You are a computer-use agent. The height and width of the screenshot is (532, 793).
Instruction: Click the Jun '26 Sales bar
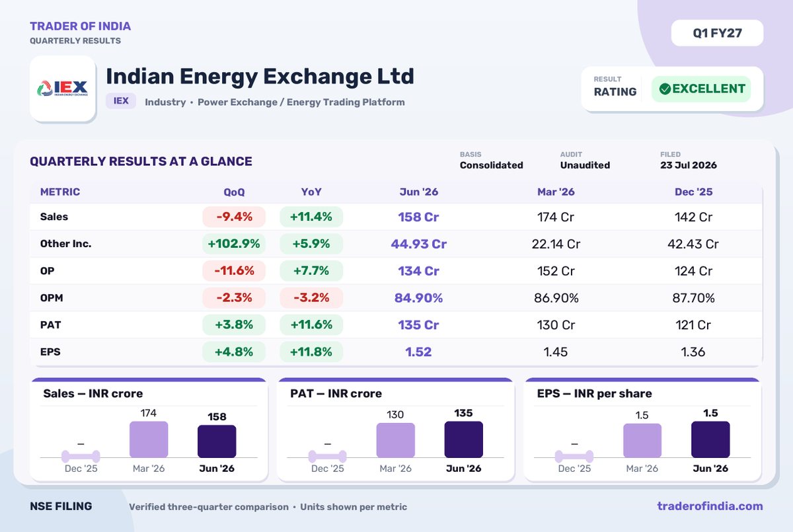click(x=217, y=441)
